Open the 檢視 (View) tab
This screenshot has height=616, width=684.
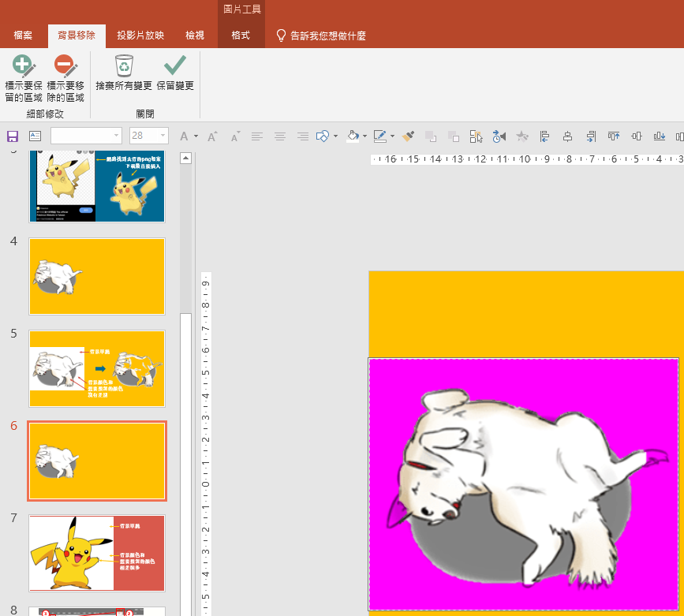click(195, 35)
